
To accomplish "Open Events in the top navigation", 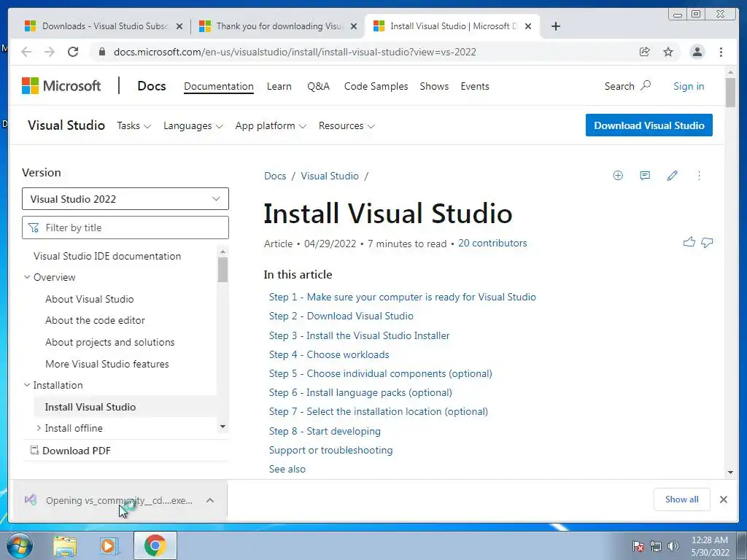I will tap(474, 86).
